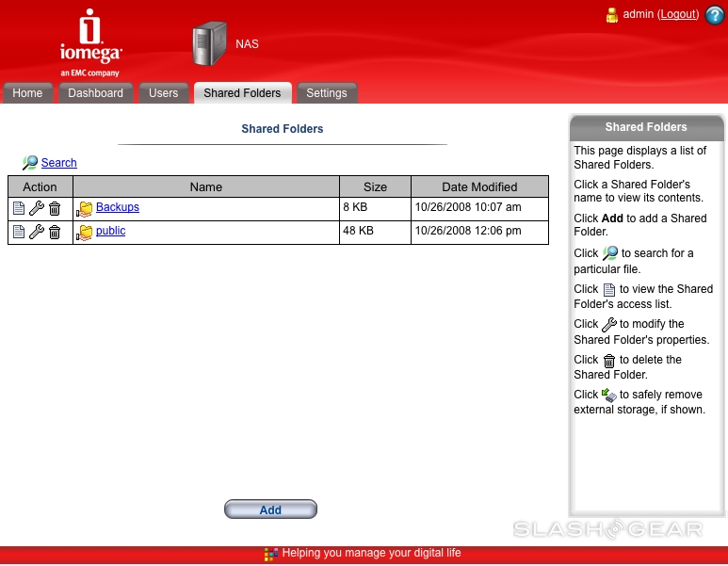This screenshot has width=728, height=566.
Task: Select the Shared Folders tab
Action: point(242,93)
